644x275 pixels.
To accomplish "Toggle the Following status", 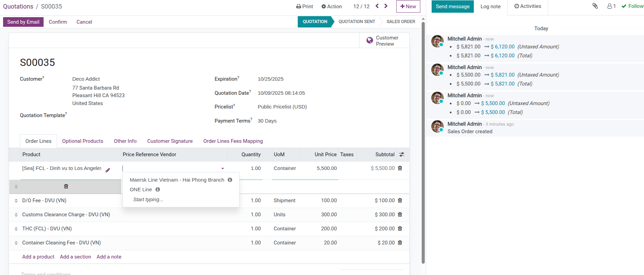I will 632,6.
